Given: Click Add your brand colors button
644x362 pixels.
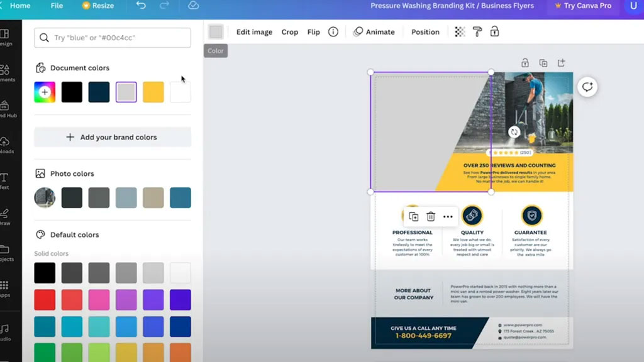Looking at the screenshot, I should [x=113, y=137].
